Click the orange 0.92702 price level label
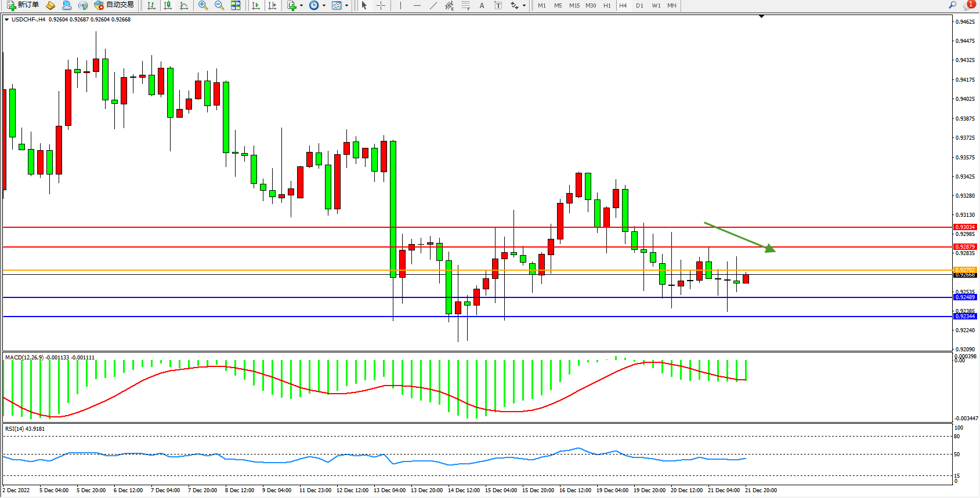Viewport: 980px width, 498px height. coord(965,270)
